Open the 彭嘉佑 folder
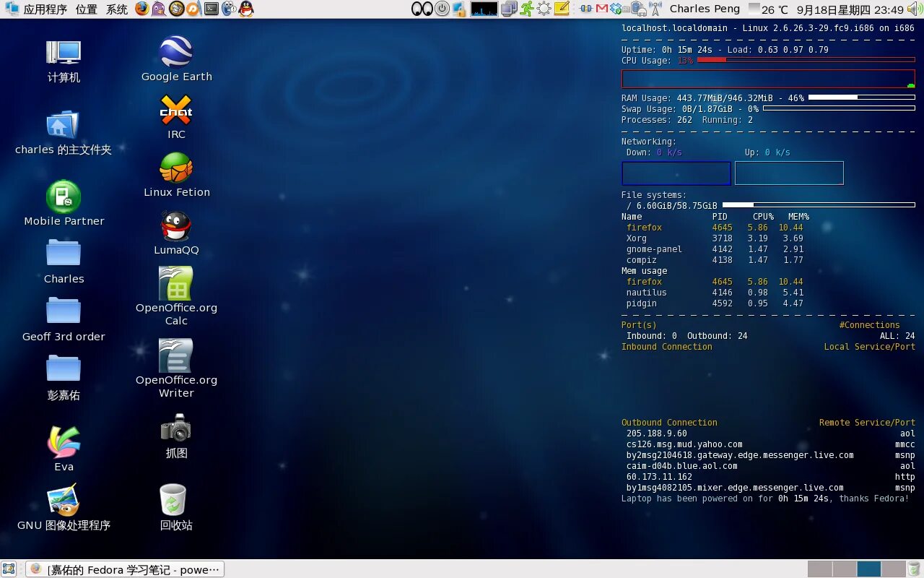The height and width of the screenshot is (578, 924). pyautogui.click(x=64, y=378)
